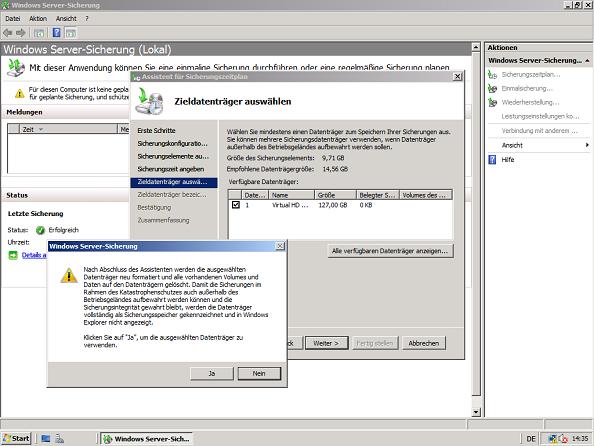Click the show/hide console tree toolbar icon
Image resolution: width=594 pixels, height=446 pixels.
pyautogui.click(x=39, y=33)
